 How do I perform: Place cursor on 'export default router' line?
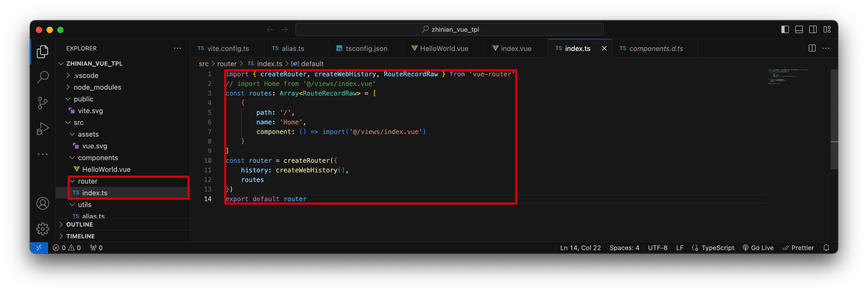266,199
